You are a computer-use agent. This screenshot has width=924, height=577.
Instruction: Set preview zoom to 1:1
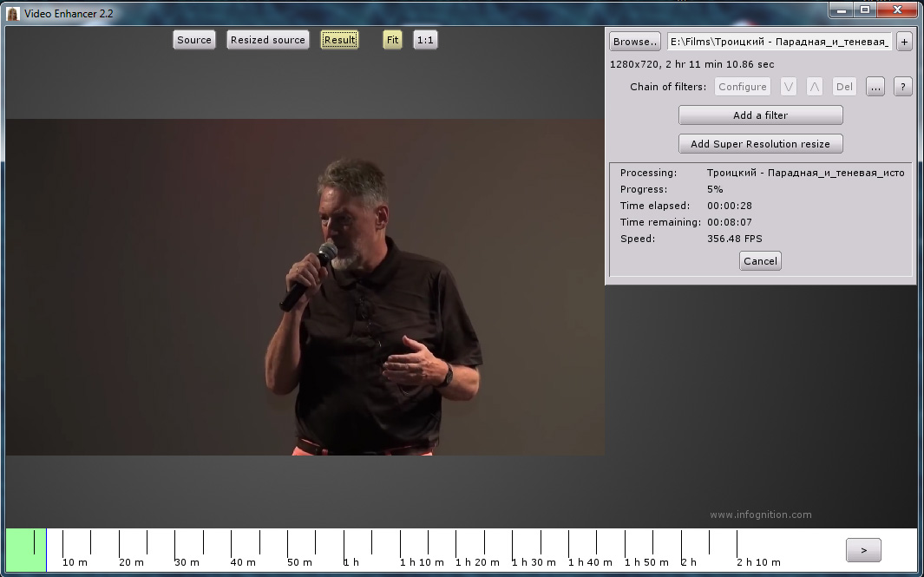(425, 40)
